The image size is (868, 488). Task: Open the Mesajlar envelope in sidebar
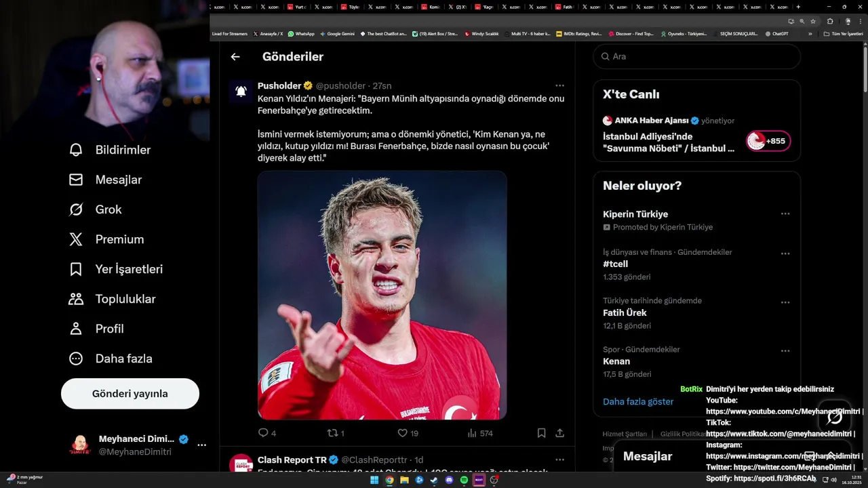(x=105, y=180)
